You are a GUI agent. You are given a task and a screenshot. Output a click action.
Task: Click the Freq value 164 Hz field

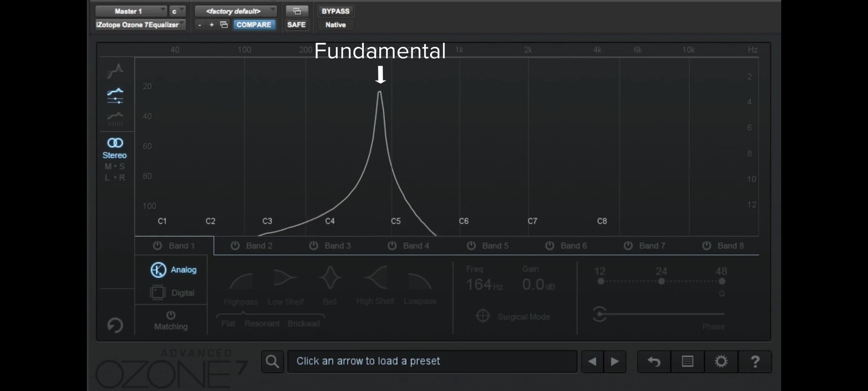coord(484,285)
